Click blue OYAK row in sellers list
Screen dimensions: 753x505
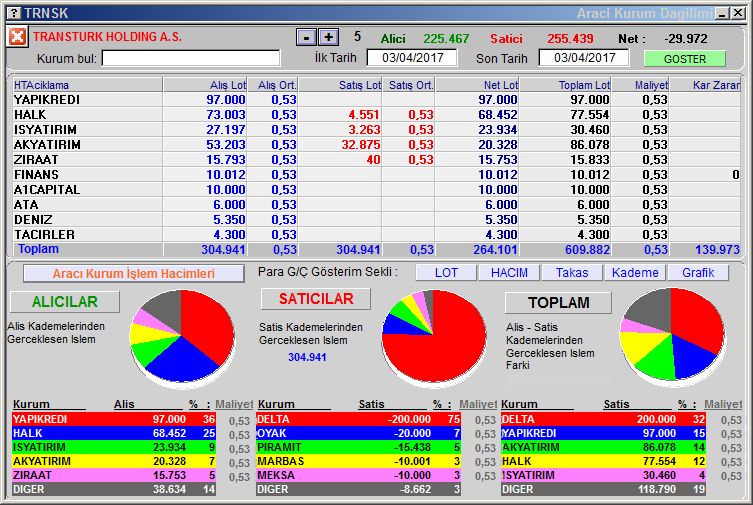(358, 433)
